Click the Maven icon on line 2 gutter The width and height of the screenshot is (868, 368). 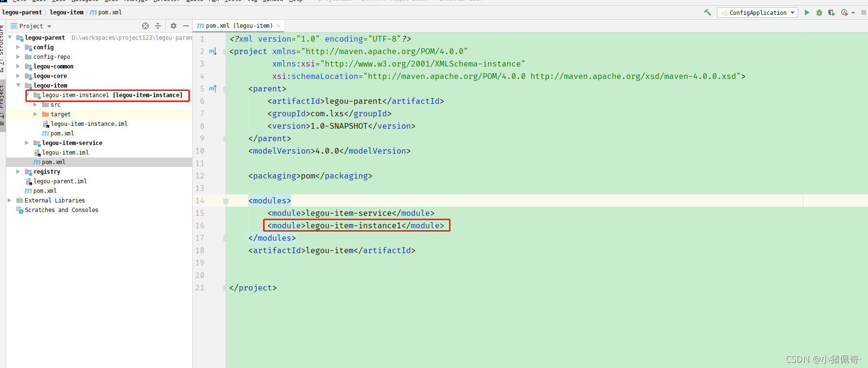click(x=212, y=51)
